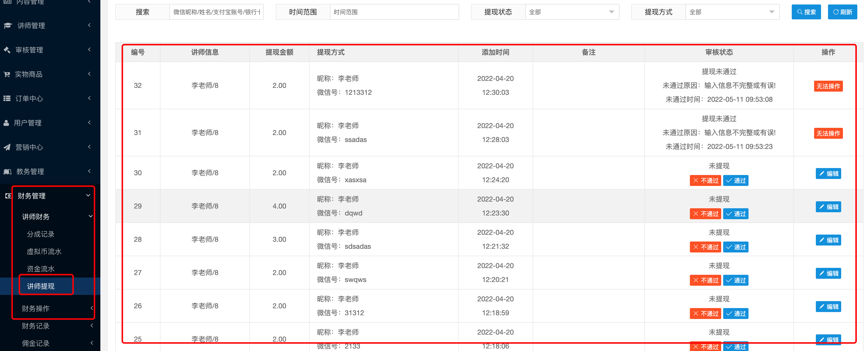Open 财务记录 in the sidebar
The width and height of the screenshot is (868, 351).
pyautogui.click(x=36, y=326)
